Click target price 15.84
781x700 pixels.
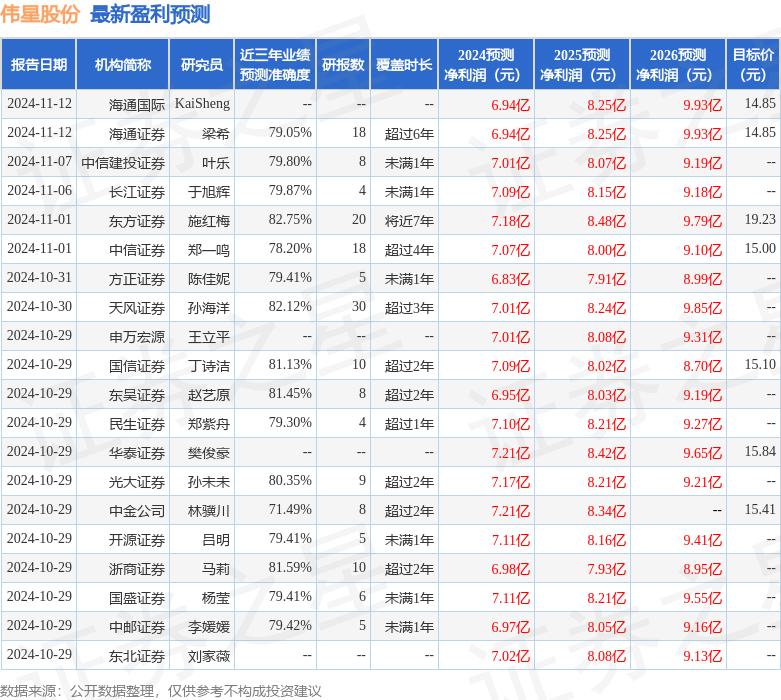[x=760, y=451]
